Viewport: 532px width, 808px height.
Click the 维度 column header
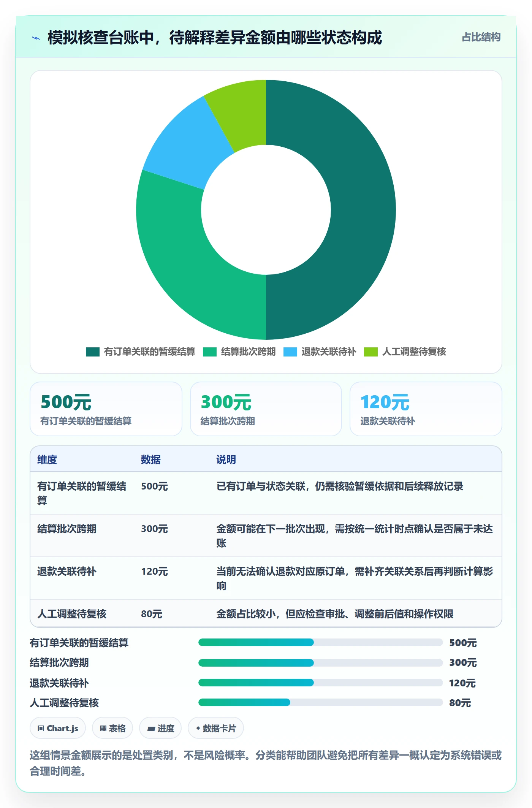47,459
